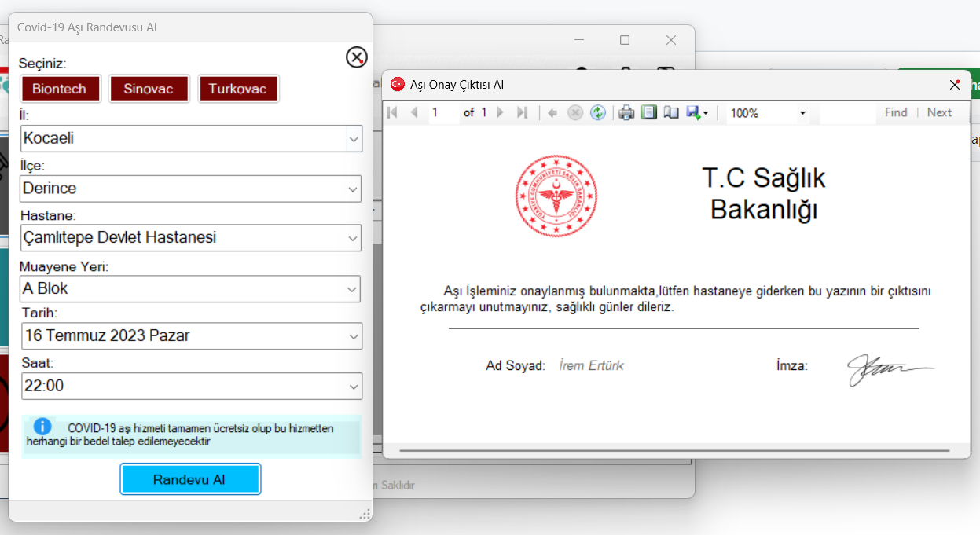Click the Turkish flag icon in report title bar
Viewport: 980px width, 535px height.
click(x=398, y=84)
